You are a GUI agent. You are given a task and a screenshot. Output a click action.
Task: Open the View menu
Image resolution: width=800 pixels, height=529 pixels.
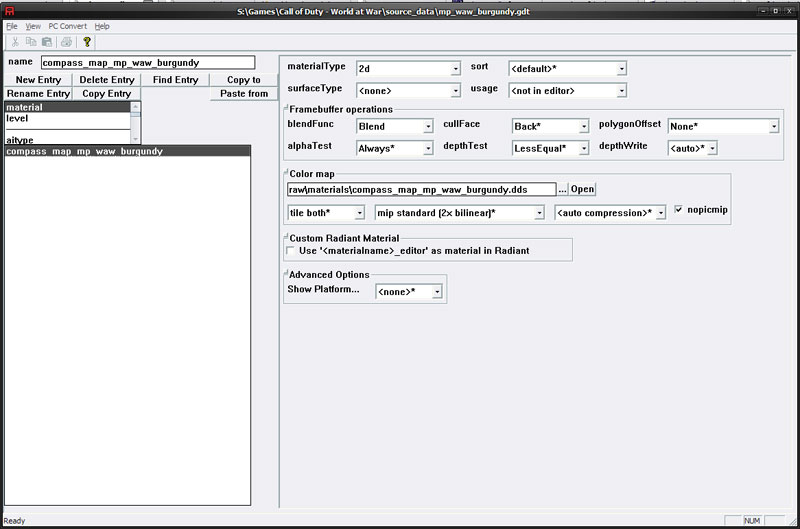(33, 26)
